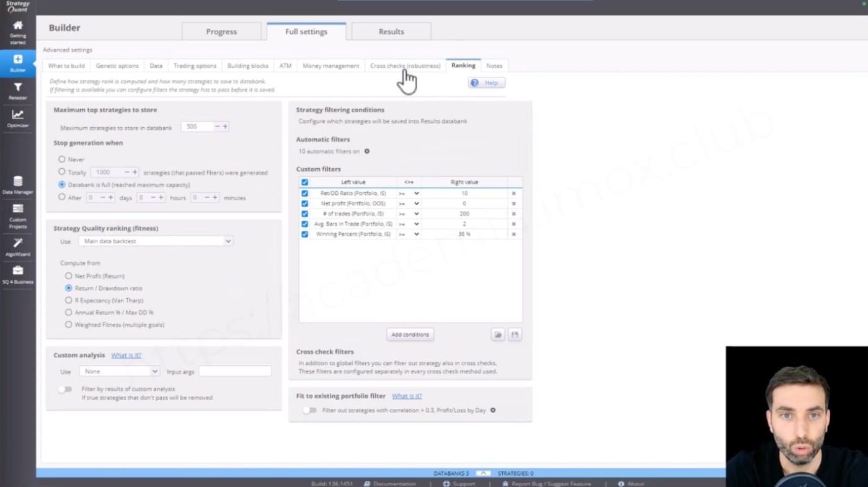Open portfolio filter What is it link
Screen dimensions: 868x487
pos(407,396)
